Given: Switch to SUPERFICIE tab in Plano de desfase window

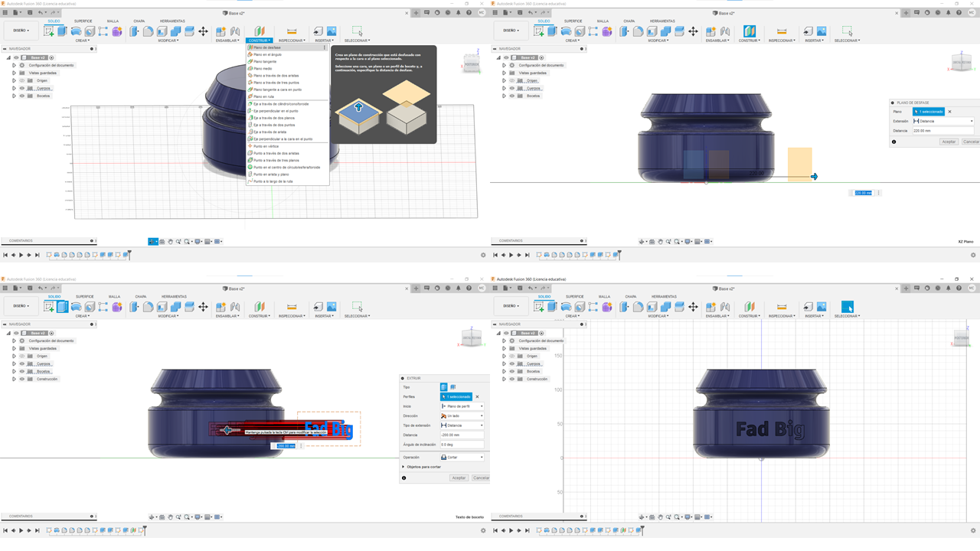Looking at the screenshot, I should pos(573,21).
